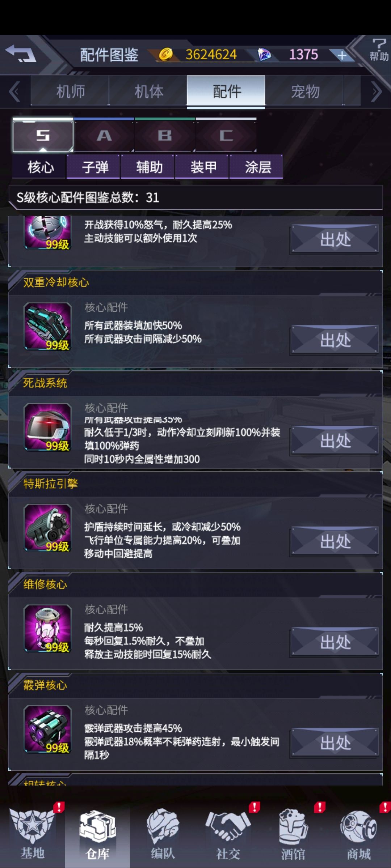
Task: Select the 子弹 sub-category tab
Action: 95,167
